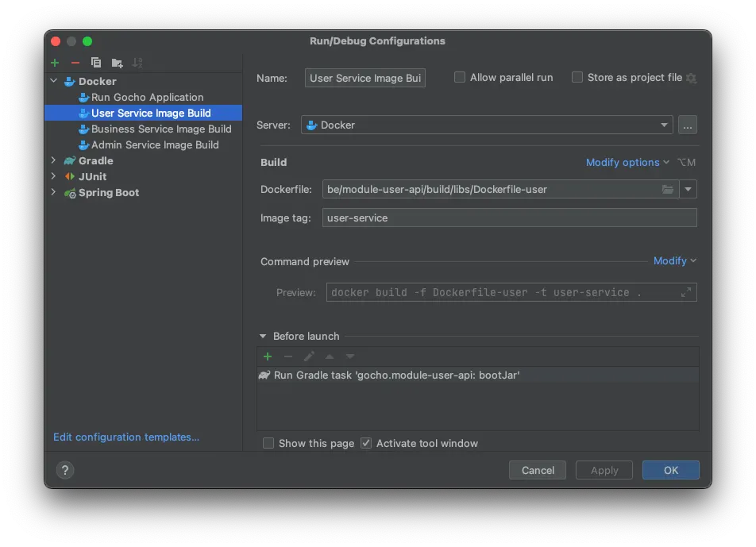
Task: Select Run Gocho Application configuration
Action: click(147, 97)
